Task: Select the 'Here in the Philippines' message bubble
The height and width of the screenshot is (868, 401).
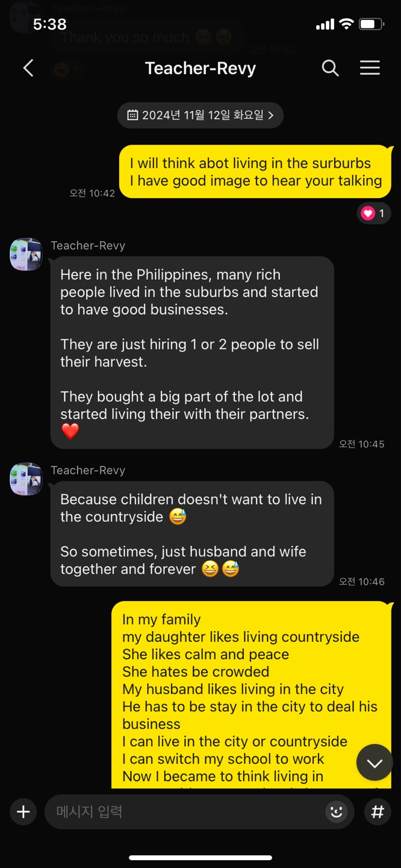Action: [x=192, y=353]
